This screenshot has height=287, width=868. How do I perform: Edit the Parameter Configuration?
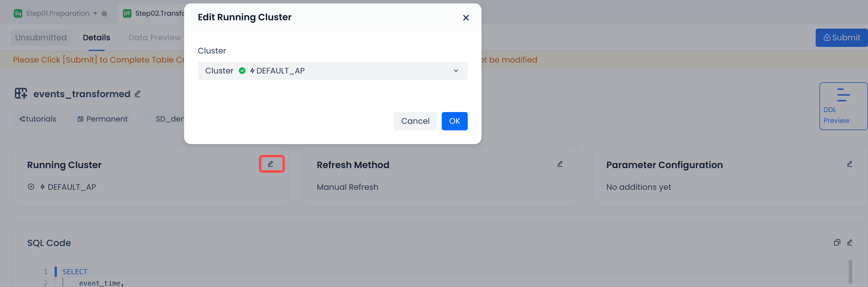[x=849, y=164]
